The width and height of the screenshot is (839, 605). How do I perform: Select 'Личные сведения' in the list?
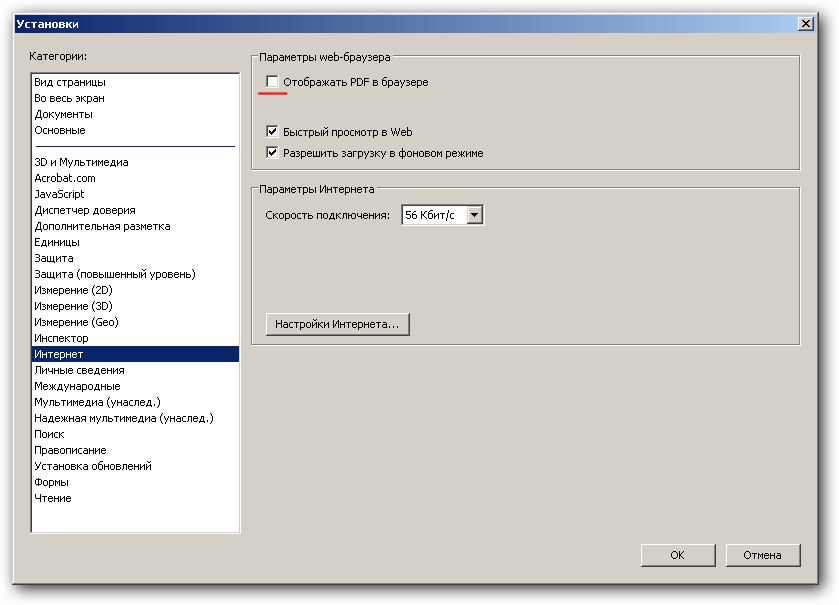click(79, 370)
